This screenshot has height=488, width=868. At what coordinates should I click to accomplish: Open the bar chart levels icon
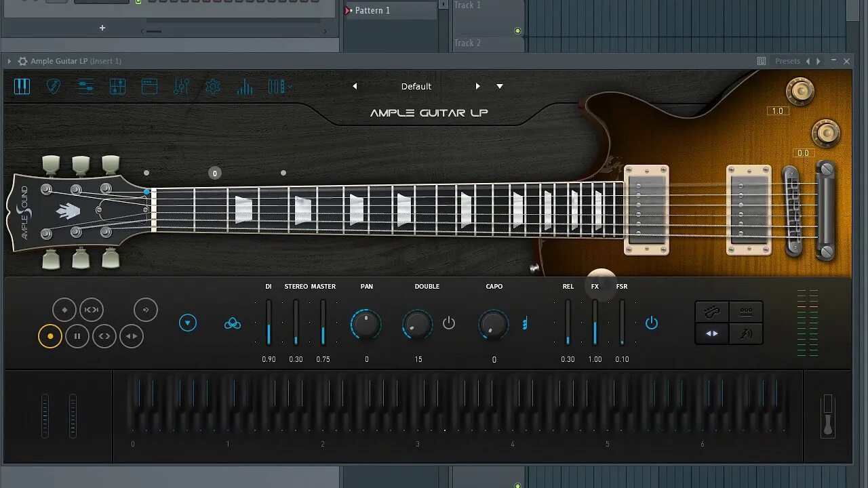point(245,86)
